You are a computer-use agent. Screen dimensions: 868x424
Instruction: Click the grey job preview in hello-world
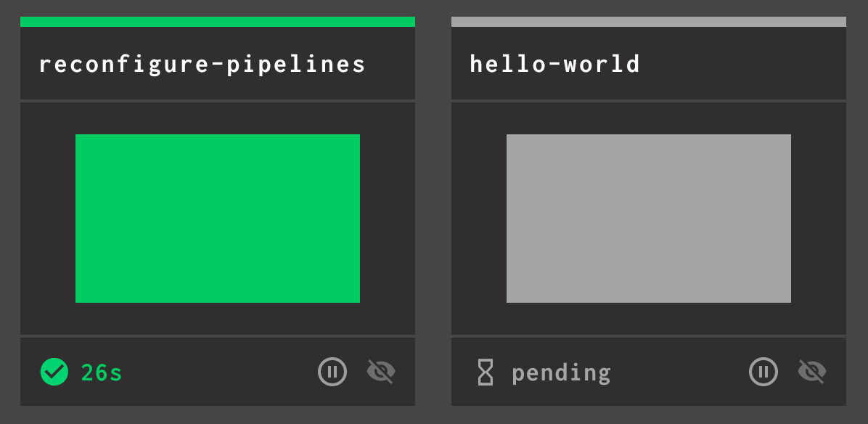tap(649, 218)
